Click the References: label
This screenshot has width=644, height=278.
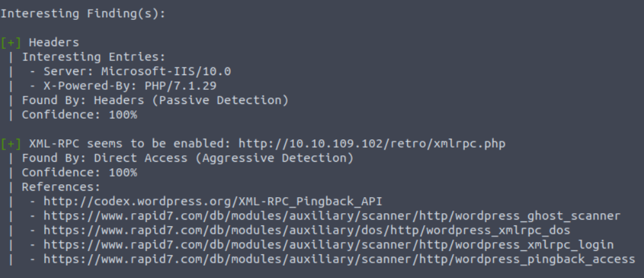click(x=61, y=187)
